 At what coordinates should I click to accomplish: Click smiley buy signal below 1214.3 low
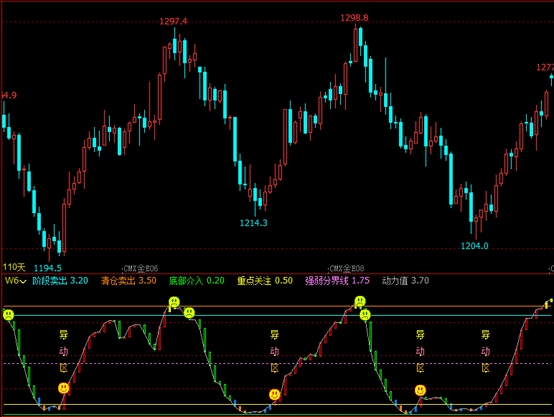click(275, 394)
